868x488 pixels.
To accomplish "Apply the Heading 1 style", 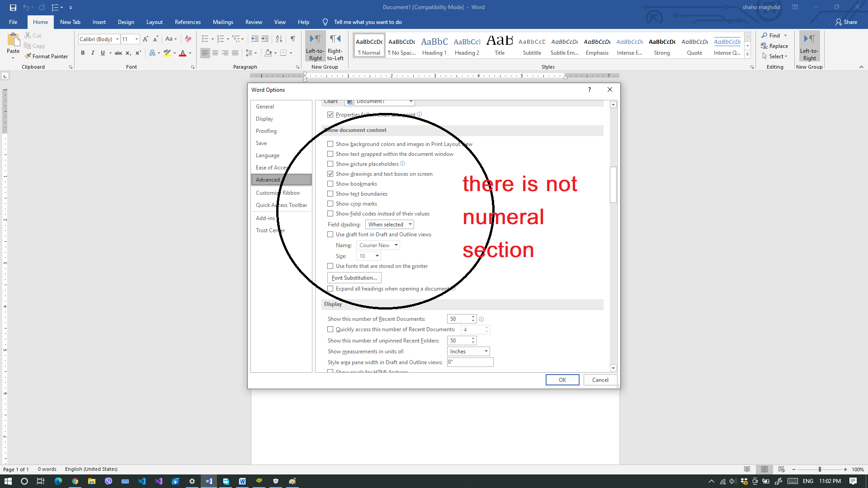I will click(x=434, y=45).
